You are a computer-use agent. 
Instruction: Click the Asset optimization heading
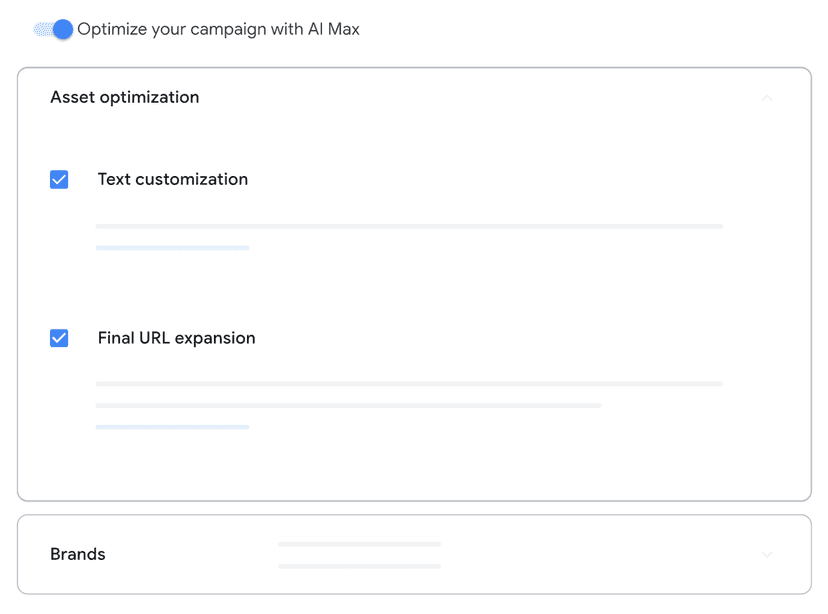click(125, 97)
